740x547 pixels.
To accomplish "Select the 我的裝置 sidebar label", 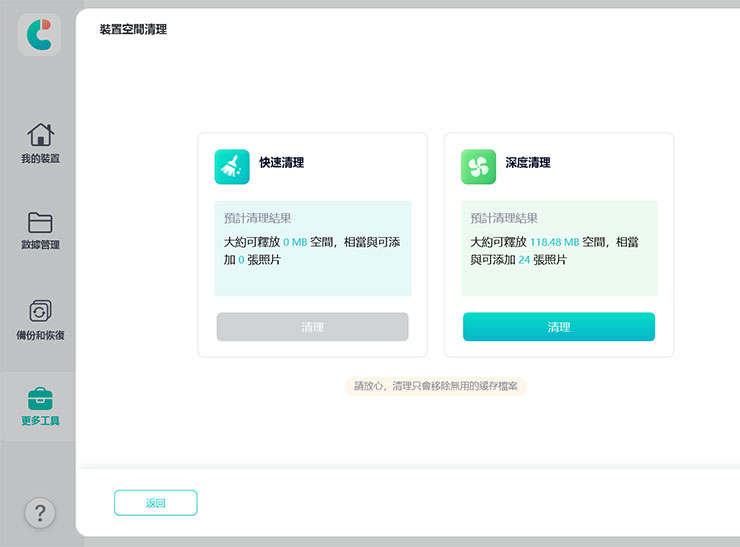I will (41, 159).
